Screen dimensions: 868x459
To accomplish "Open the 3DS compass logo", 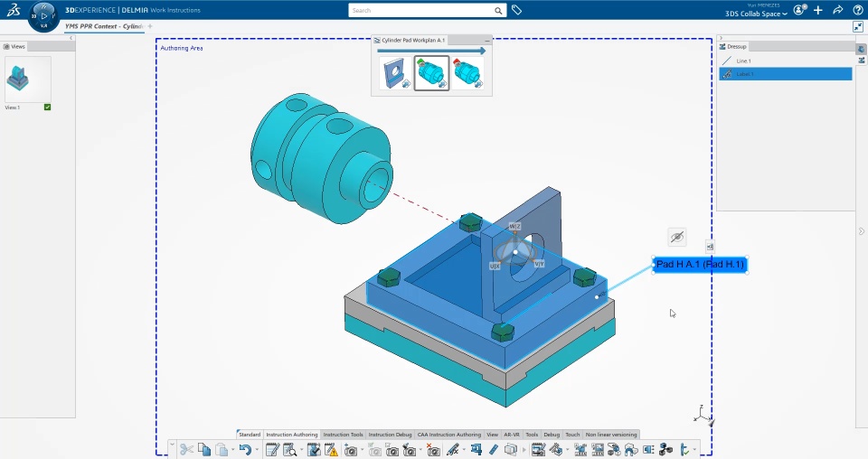I will click(13, 9).
